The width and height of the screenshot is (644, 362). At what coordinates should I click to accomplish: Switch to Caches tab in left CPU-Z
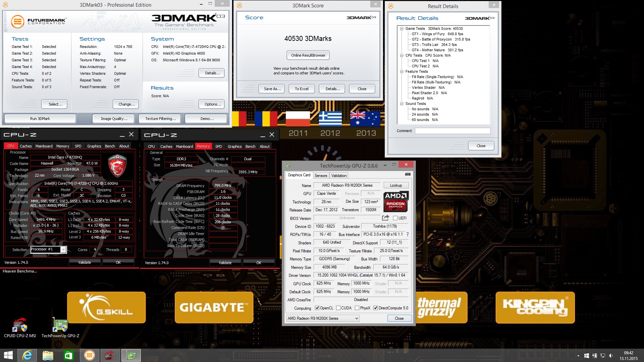pyautogui.click(x=25, y=146)
